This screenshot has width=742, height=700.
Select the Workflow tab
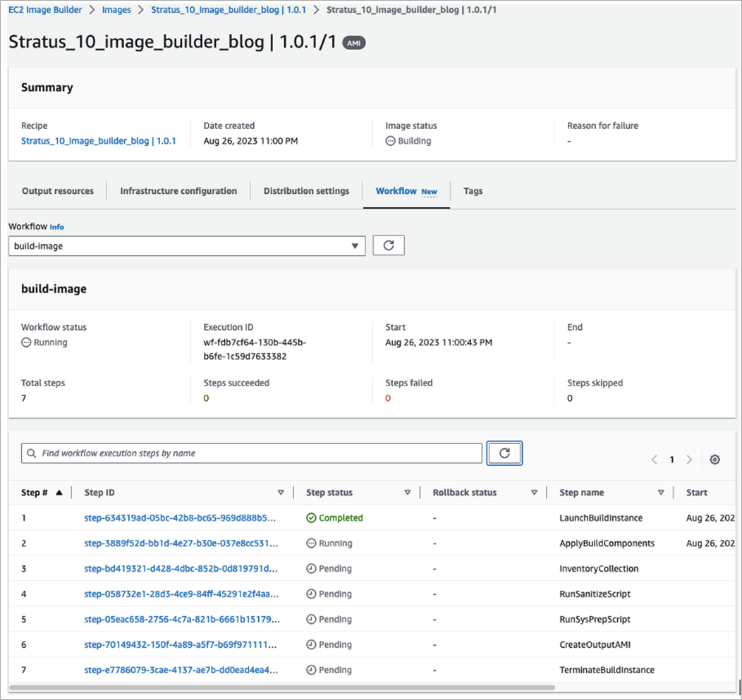click(406, 191)
